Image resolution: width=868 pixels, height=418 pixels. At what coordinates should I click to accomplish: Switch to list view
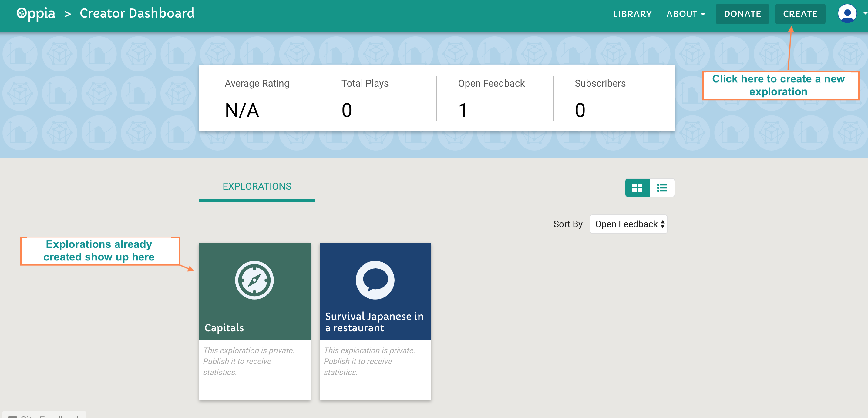pos(662,188)
